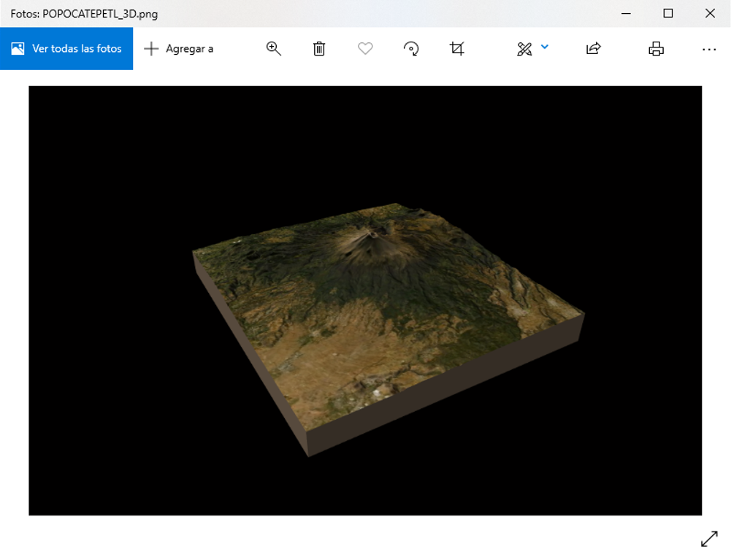Click the 3D volcano terrain image

[387, 321]
